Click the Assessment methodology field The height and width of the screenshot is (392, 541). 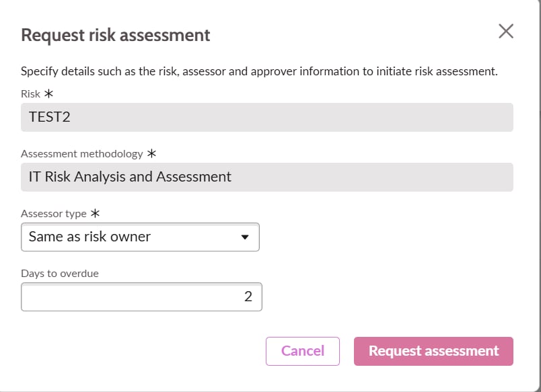tap(266, 177)
